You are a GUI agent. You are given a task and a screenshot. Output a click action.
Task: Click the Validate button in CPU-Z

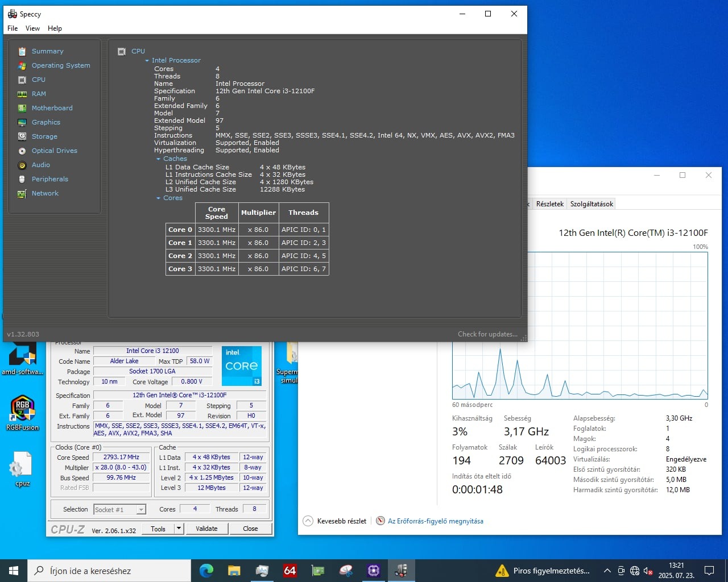click(x=206, y=529)
